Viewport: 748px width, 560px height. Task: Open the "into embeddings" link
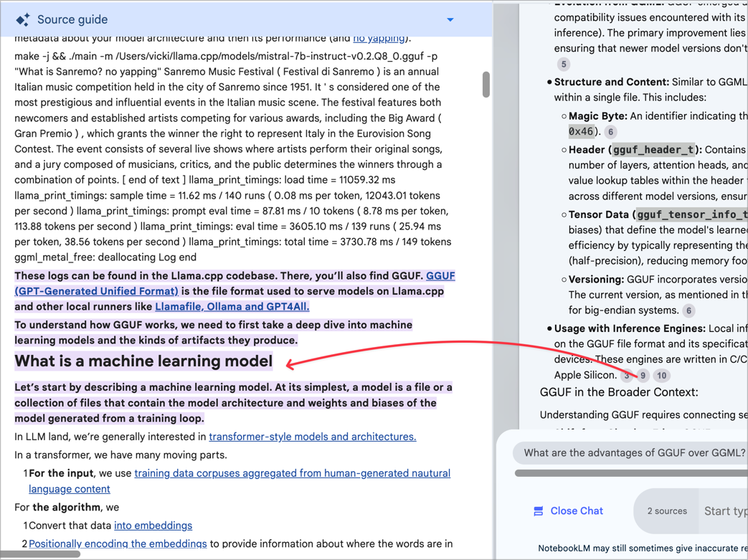(153, 526)
